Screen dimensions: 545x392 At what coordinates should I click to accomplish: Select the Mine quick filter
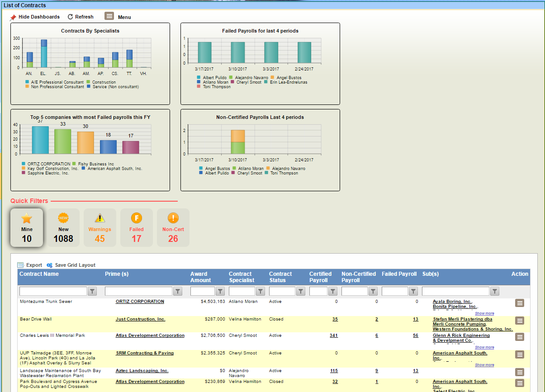(x=27, y=228)
